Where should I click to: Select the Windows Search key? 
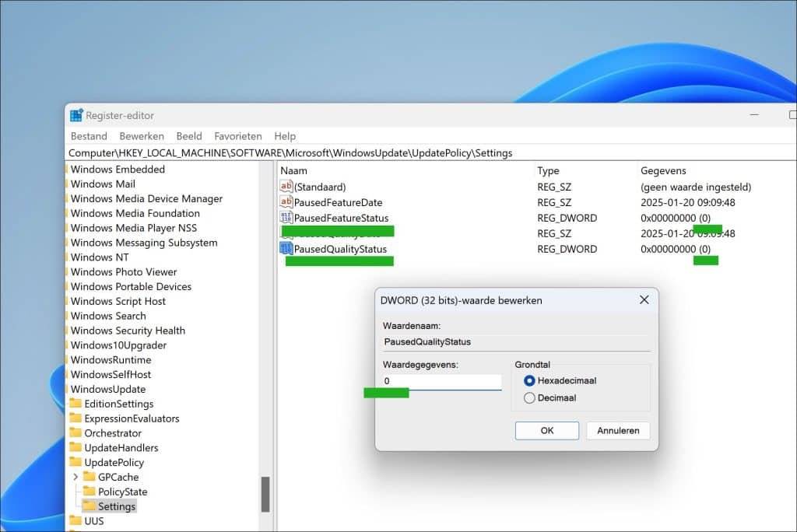(x=108, y=316)
